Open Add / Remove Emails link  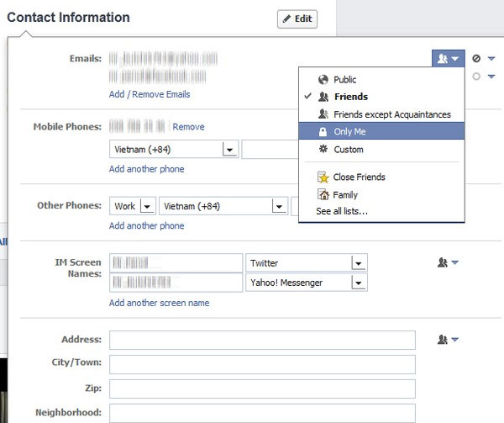150,94
